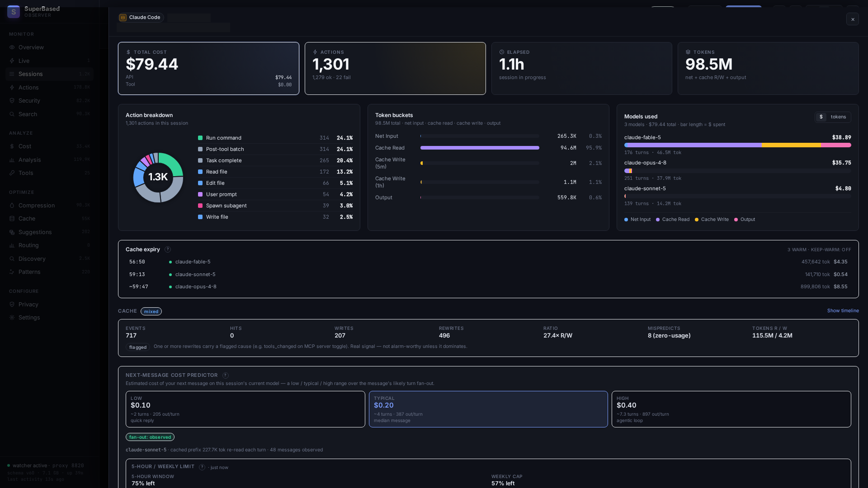
Task: Click Spawn subagent legend row
Action: (x=275, y=206)
